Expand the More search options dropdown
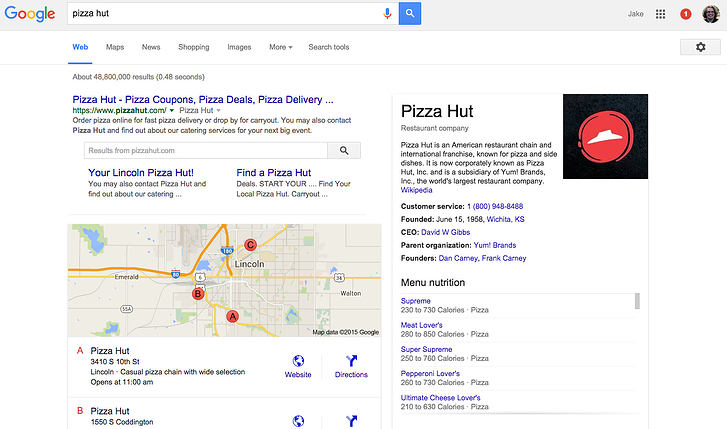Image resolution: width=727 pixels, height=429 pixels. 281,47
